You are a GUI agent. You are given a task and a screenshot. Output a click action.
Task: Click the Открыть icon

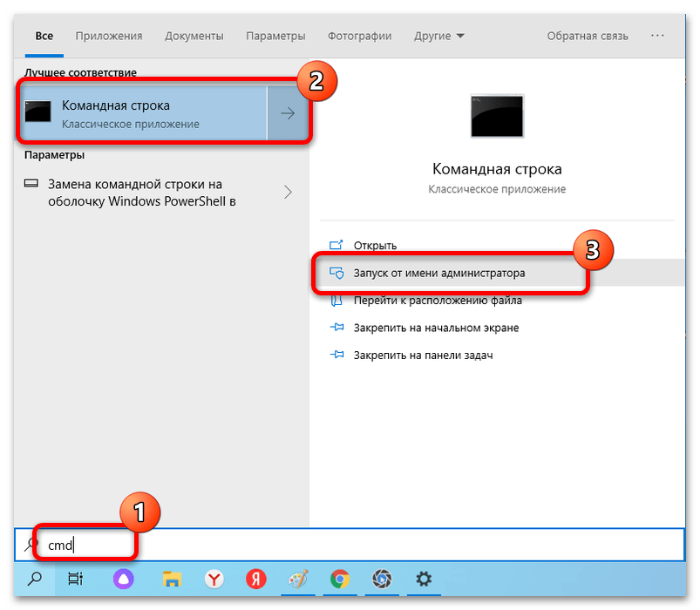point(336,245)
